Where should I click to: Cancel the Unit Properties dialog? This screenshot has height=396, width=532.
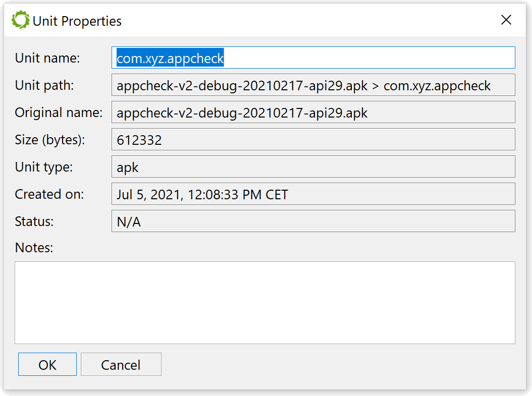point(121,364)
